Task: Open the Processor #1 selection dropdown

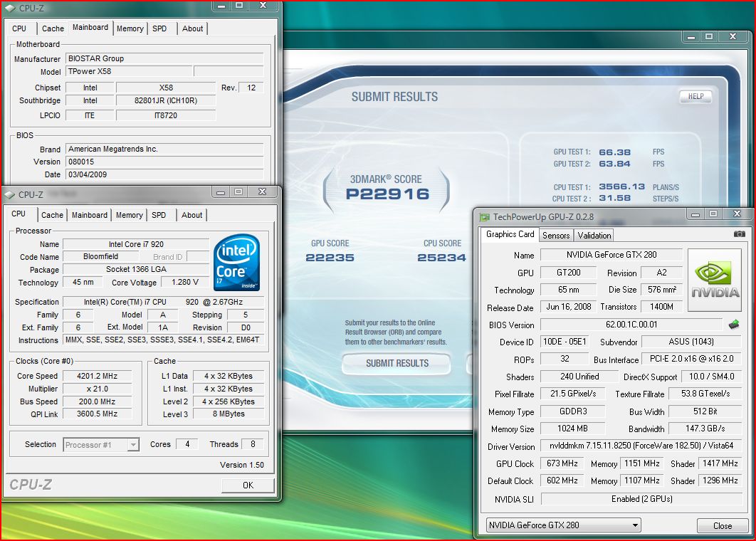Action: pyautogui.click(x=133, y=445)
